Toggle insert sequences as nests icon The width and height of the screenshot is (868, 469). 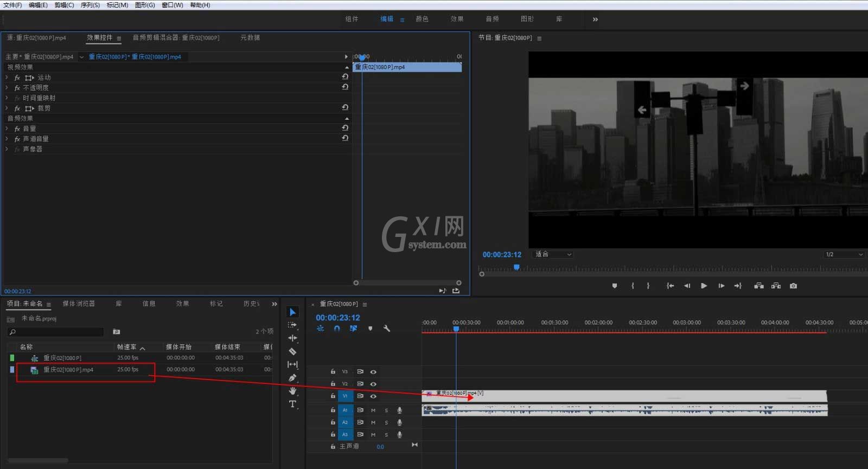click(321, 328)
